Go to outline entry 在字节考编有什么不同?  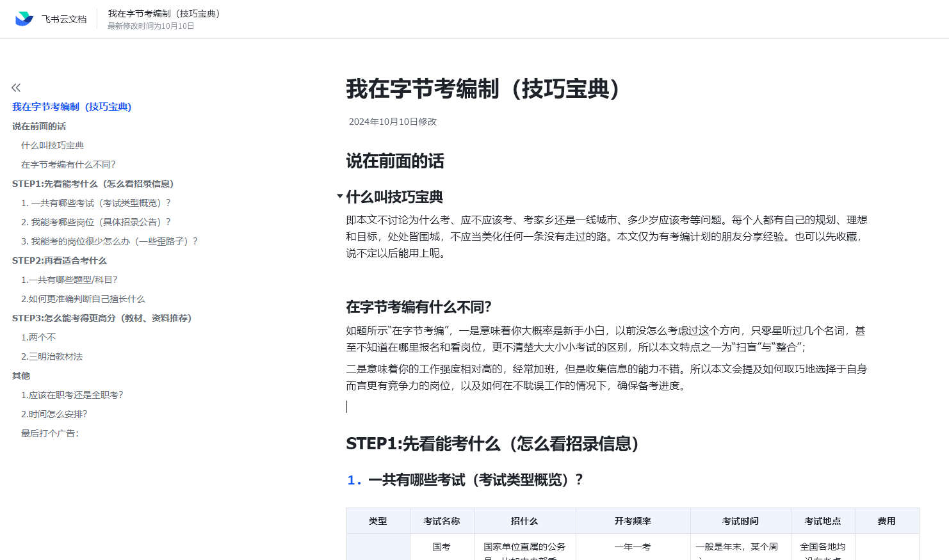69,164
